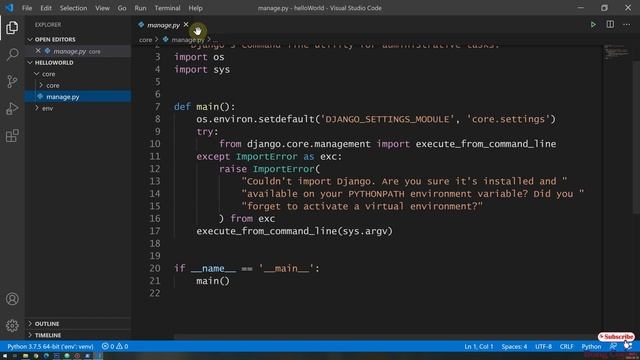Open the Terminal menu

(167, 8)
